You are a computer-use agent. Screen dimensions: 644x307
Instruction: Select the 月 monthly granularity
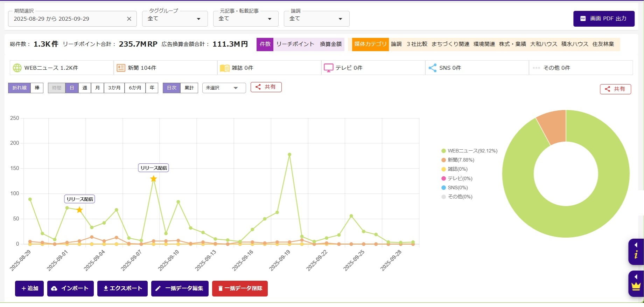[x=98, y=88]
